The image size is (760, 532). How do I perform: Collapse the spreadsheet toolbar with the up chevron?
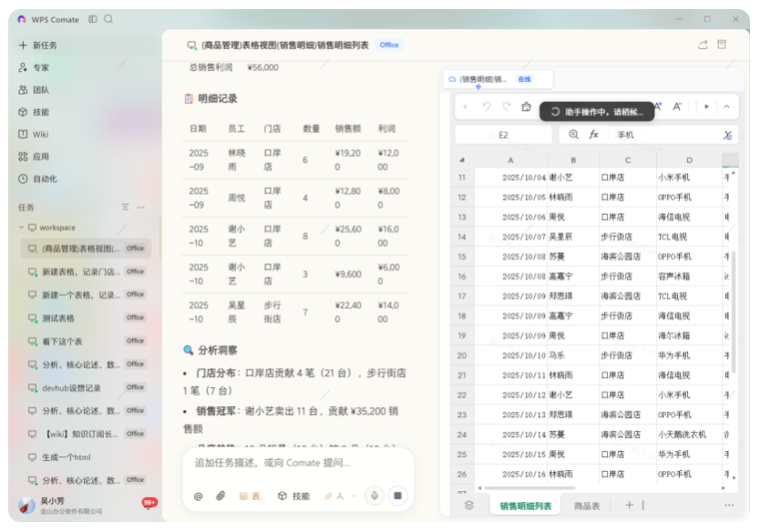pos(726,107)
